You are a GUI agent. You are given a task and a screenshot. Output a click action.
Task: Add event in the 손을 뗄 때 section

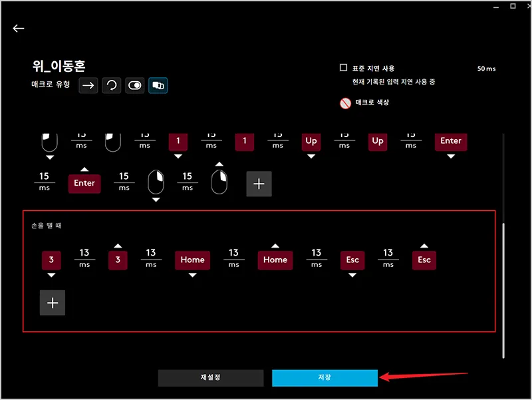[53, 302]
